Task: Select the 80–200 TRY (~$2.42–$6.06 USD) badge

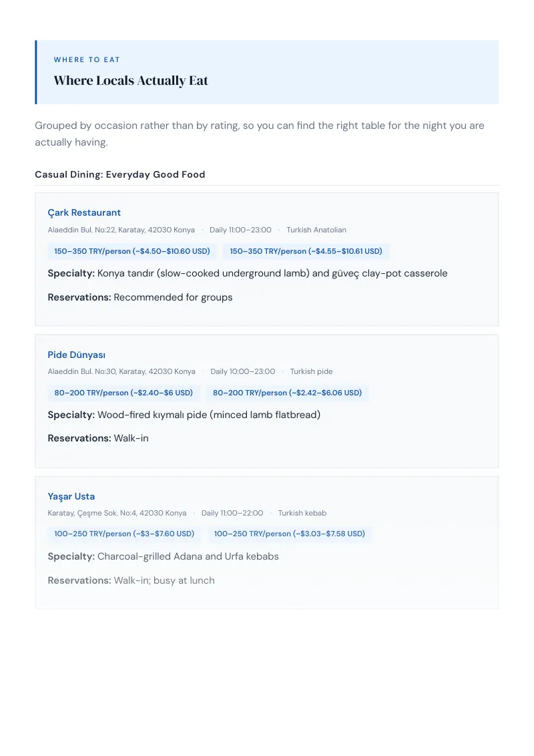Action: coord(287,393)
